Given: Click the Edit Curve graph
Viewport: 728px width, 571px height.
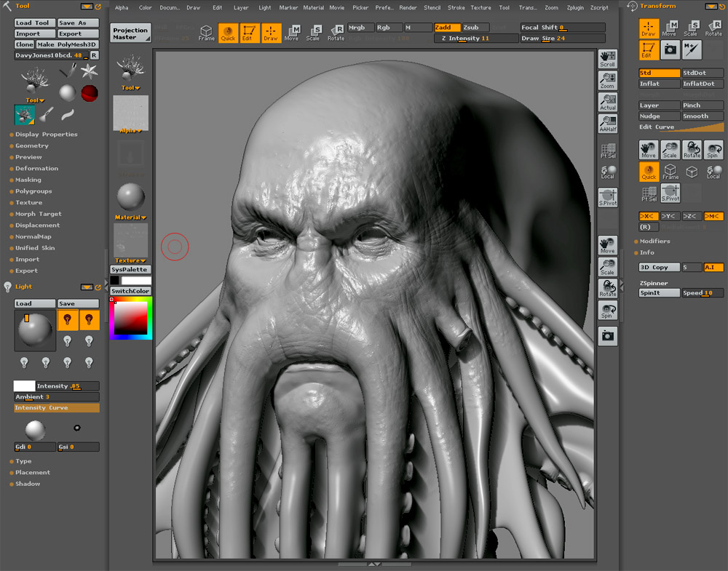Looking at the screenshot, I should coord(681,127).
